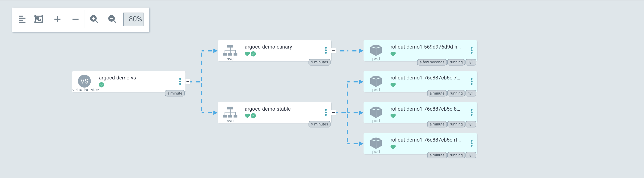The image size is (644, 178).
Task: Open the argocd-demo-vs kebab menu
Action: click(180, 81)
